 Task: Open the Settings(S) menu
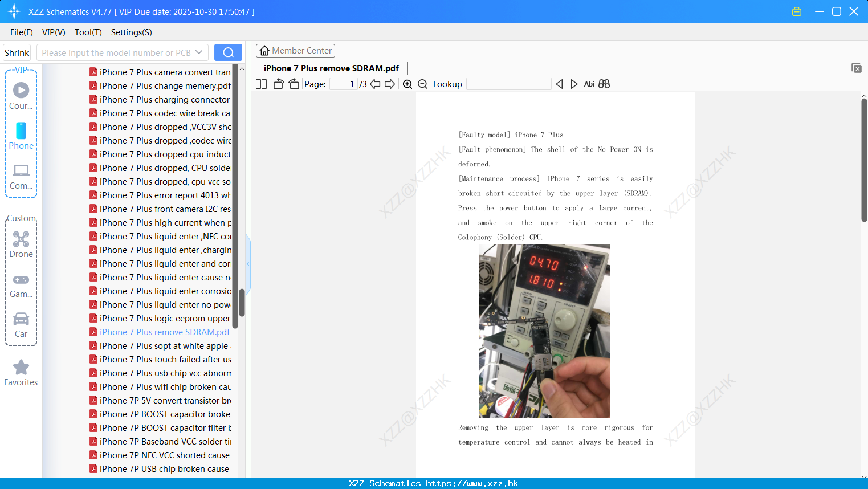132,32
